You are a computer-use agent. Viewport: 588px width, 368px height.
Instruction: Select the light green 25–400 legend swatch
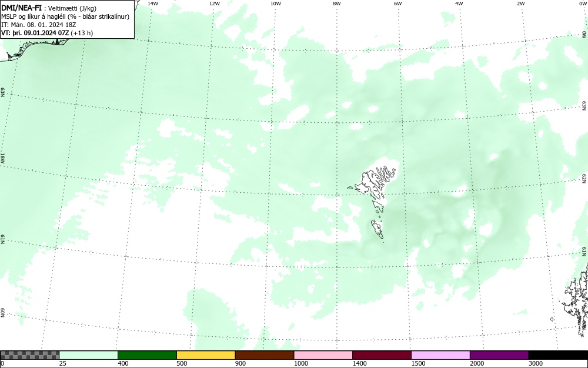coord(89,355)
